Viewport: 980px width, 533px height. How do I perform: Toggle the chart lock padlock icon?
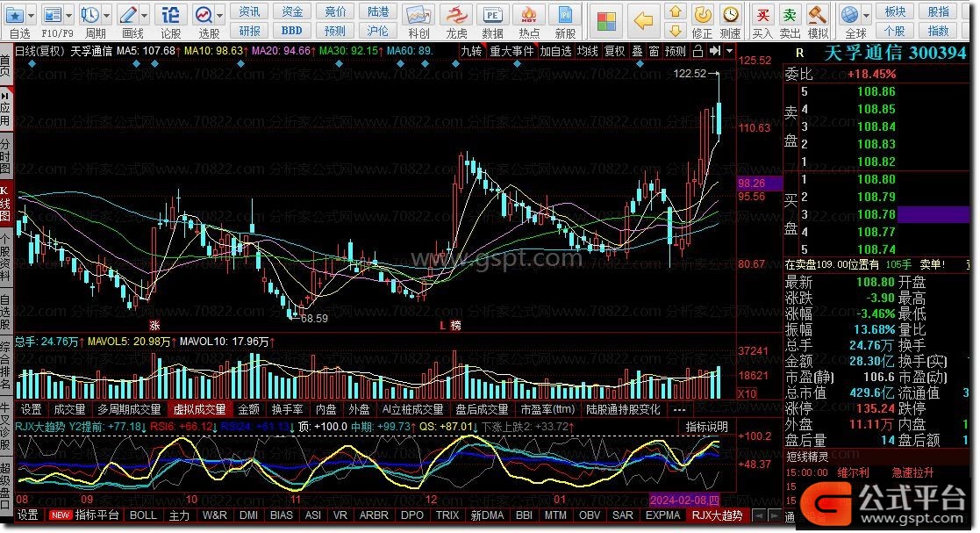pyautogui.click(x=698, y=51)
